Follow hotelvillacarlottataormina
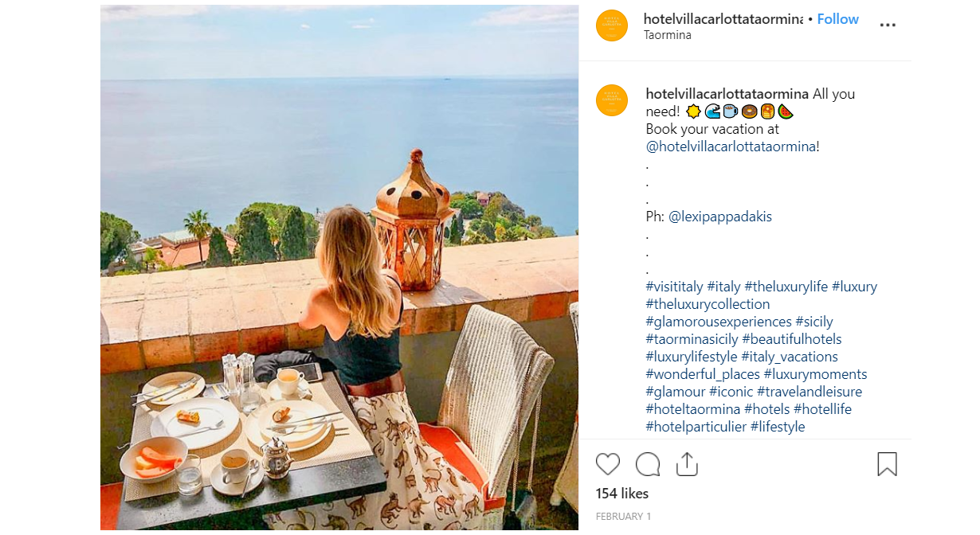This screenshot has width=980, height=535. click(x=837, y=19)
